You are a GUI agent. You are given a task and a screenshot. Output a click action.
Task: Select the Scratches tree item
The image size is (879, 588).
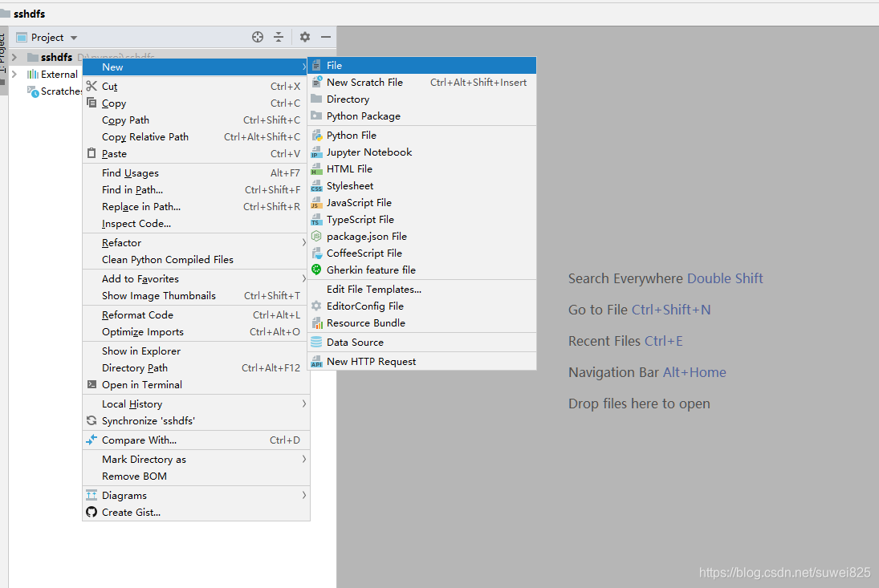[x=55, y=91]
